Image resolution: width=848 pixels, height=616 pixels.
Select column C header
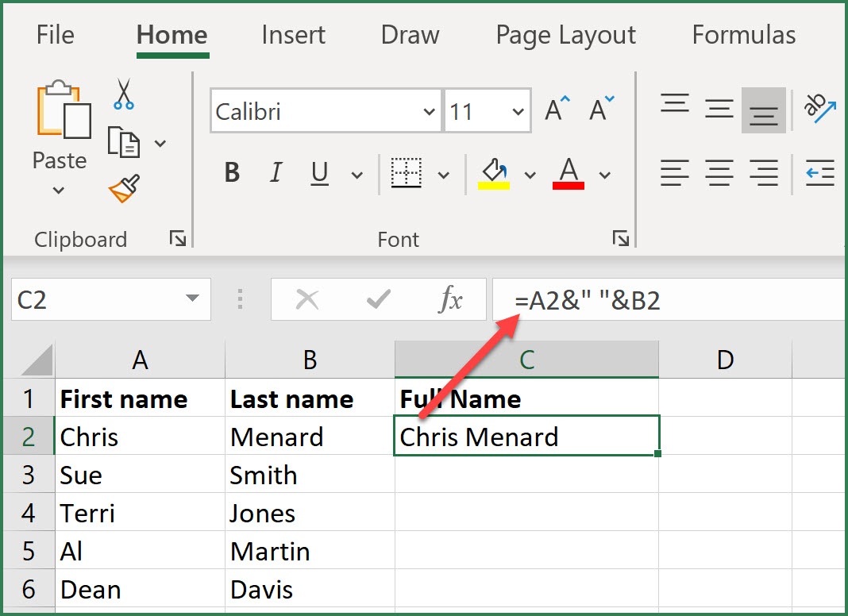(526, 360)
